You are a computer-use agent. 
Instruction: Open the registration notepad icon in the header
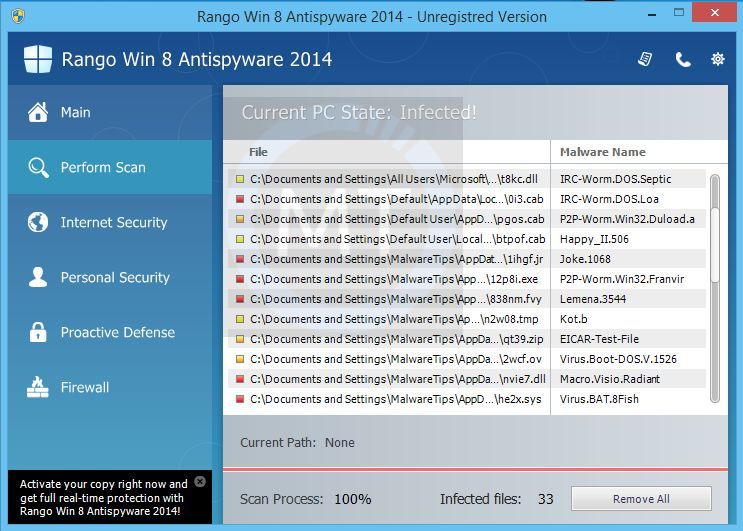pos(645,59)
